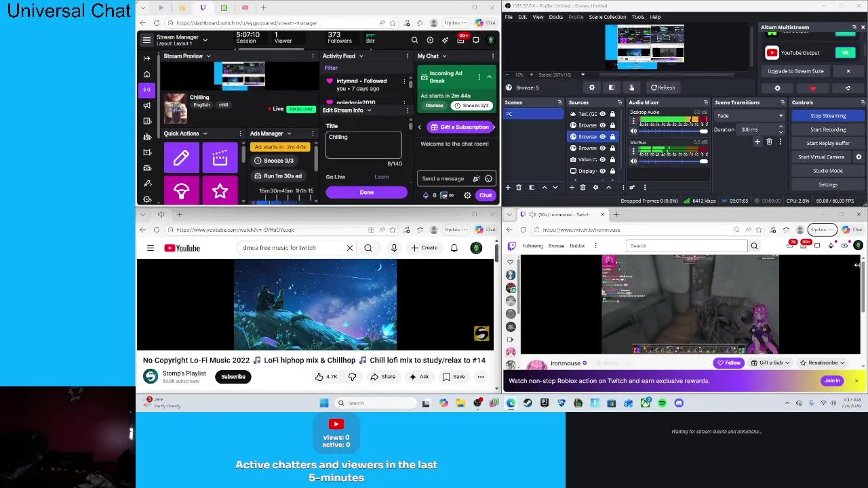Screen dimensions: 868x488
Task: Toggle visibility of the Display Capture source
Action: (602, 171)
